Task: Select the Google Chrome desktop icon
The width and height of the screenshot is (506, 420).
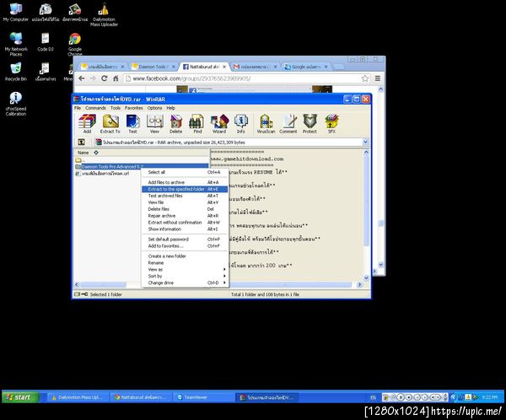Action: [75, 44]
